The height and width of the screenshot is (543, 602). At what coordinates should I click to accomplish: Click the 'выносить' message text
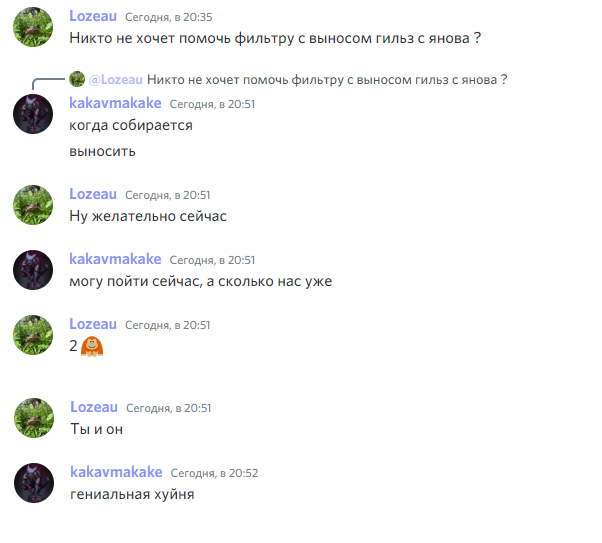pos(102,151)
